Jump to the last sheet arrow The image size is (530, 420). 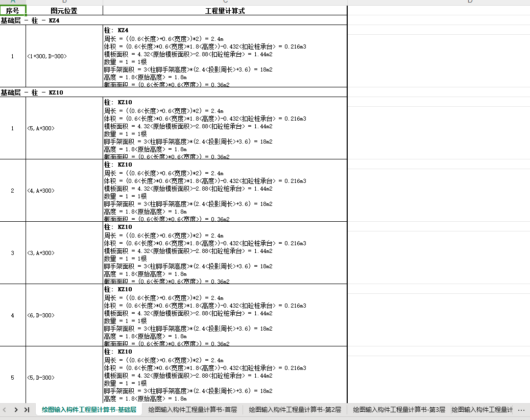(x=27, y=410)
